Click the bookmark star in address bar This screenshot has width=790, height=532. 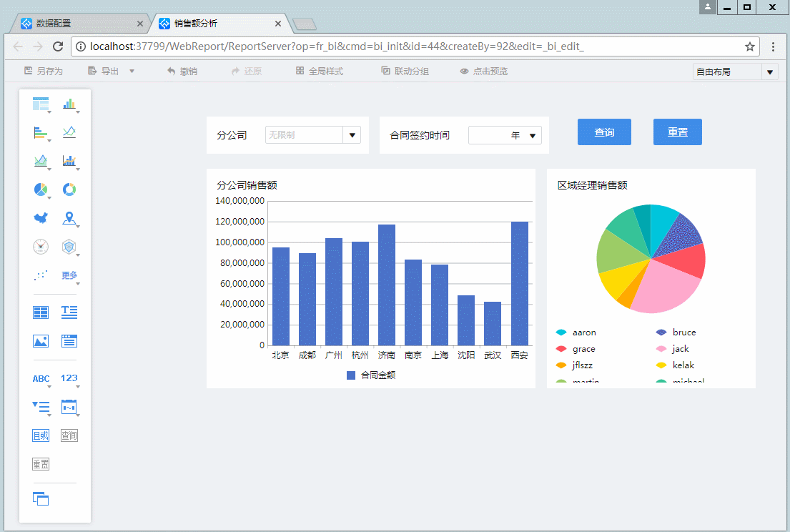pos(750,46)
